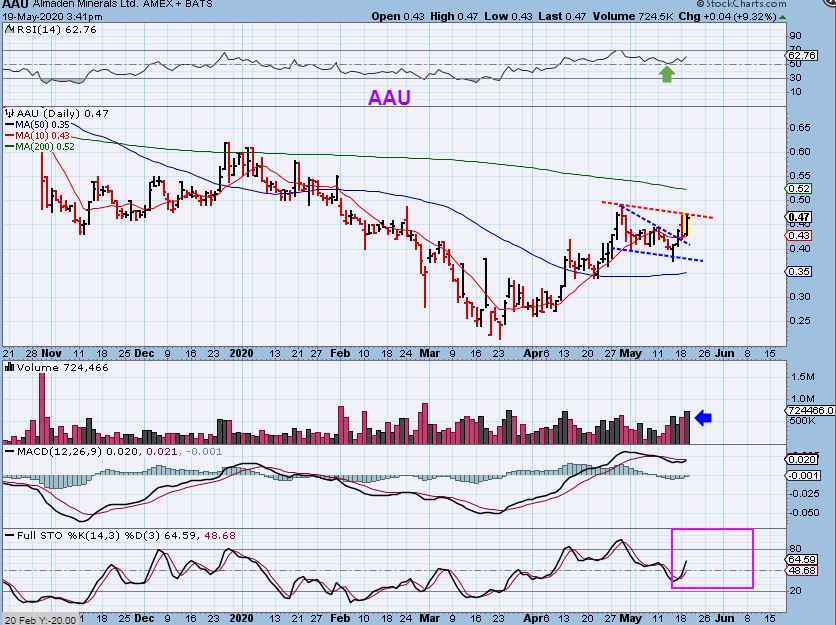Click the Open 0.43 value

398,17
